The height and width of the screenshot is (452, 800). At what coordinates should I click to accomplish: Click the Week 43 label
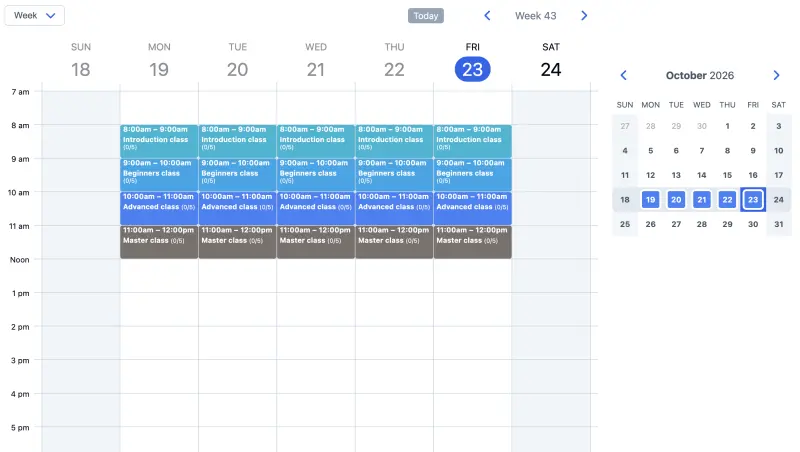pyautogui.click(x=536, y=16)
